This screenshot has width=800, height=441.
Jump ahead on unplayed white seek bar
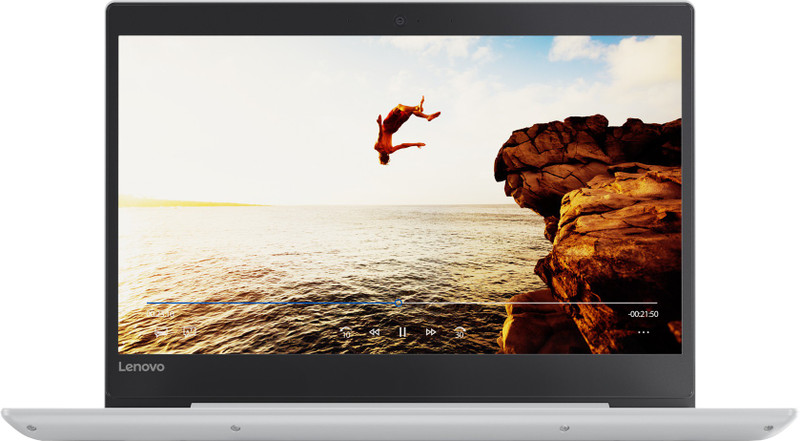530,302
